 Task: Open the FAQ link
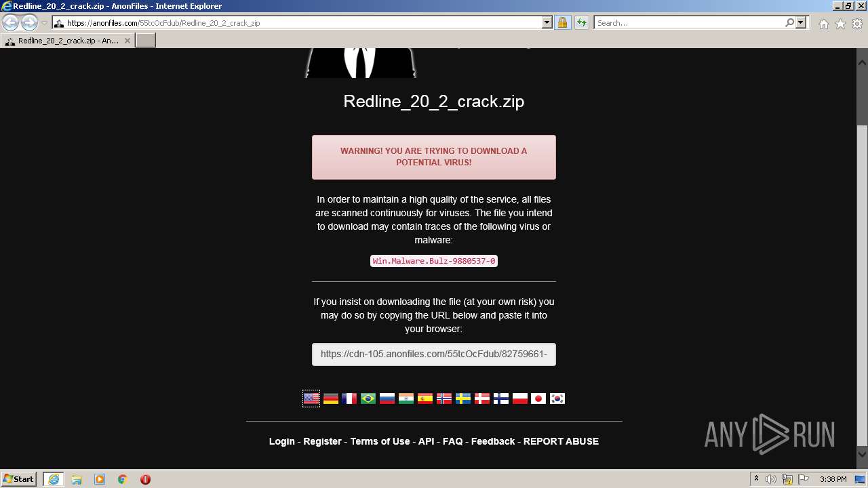pos(452,441)
